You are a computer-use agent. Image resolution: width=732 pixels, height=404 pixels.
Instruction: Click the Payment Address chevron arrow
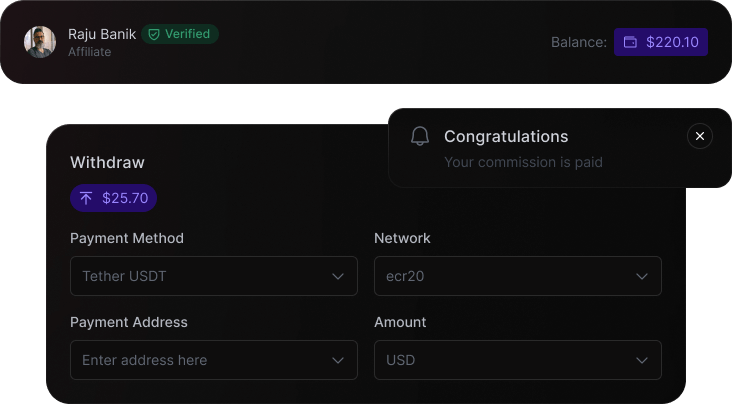tap(338, 360)
